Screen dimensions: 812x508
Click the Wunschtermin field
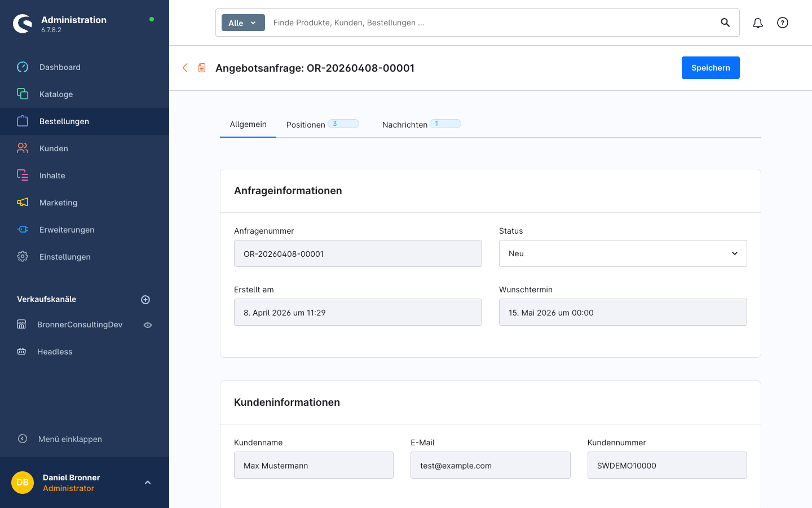pyautogui.click(x=623, y=312)
